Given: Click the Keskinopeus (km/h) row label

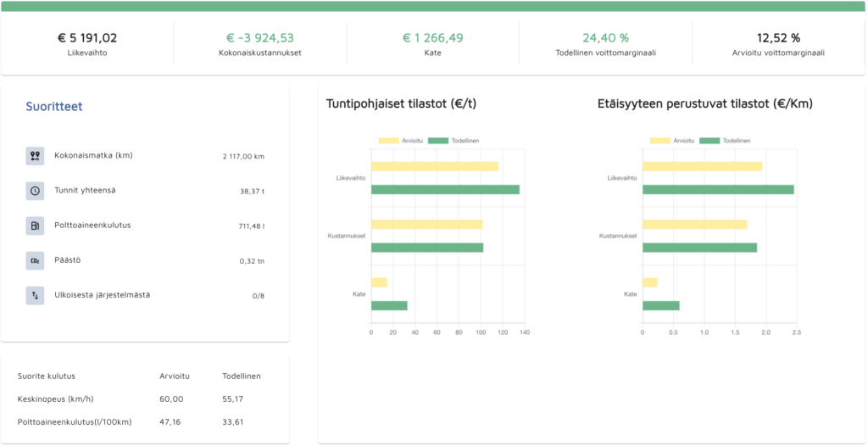Looking at the screenshot, I should coord(53,399).
